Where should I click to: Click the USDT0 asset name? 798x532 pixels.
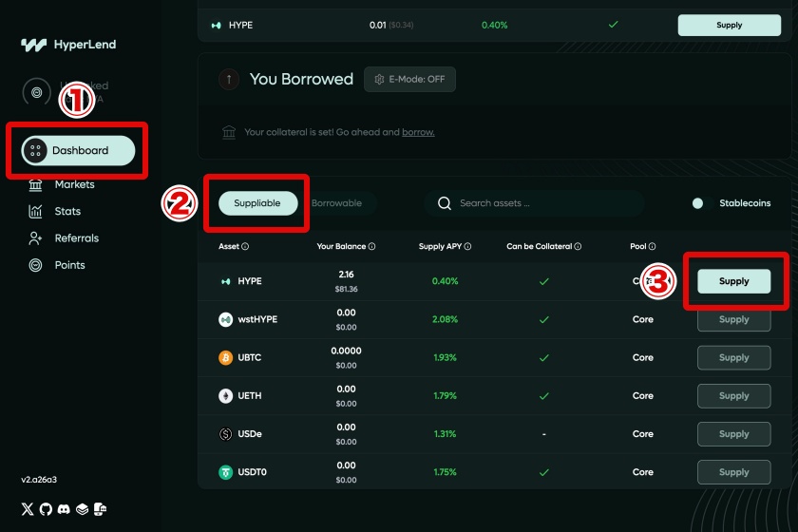(x=253, y=472)
